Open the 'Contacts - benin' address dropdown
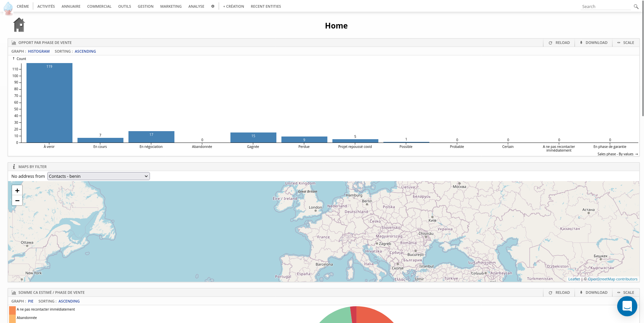The width and height of the screenshot is (644, 323). tap(98, 176)
